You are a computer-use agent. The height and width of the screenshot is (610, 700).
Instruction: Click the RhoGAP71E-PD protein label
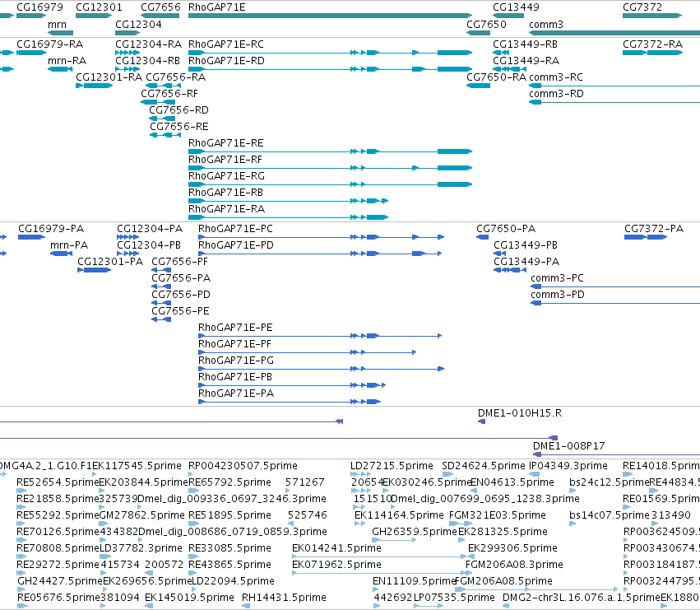click(x=236, y=245)
